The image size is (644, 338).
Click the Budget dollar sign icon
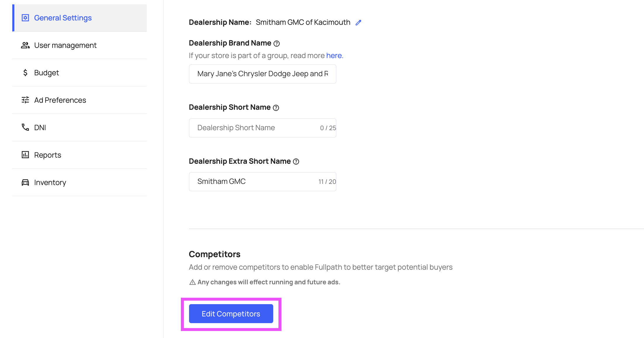tap(25, 73)
